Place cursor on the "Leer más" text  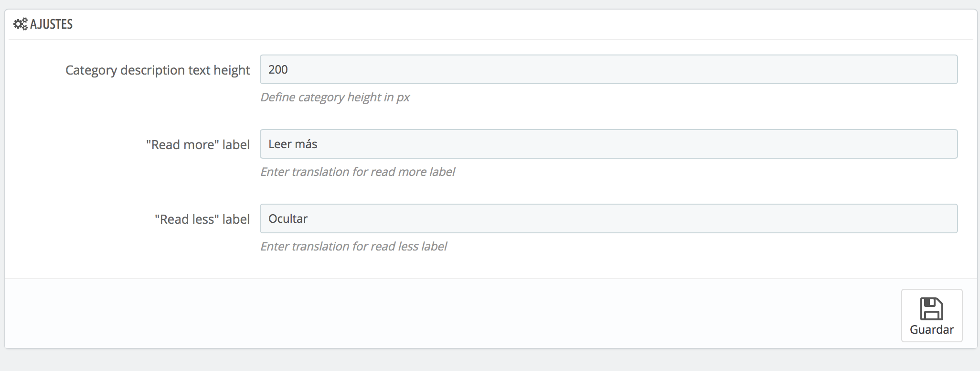[x=293, y=144]
